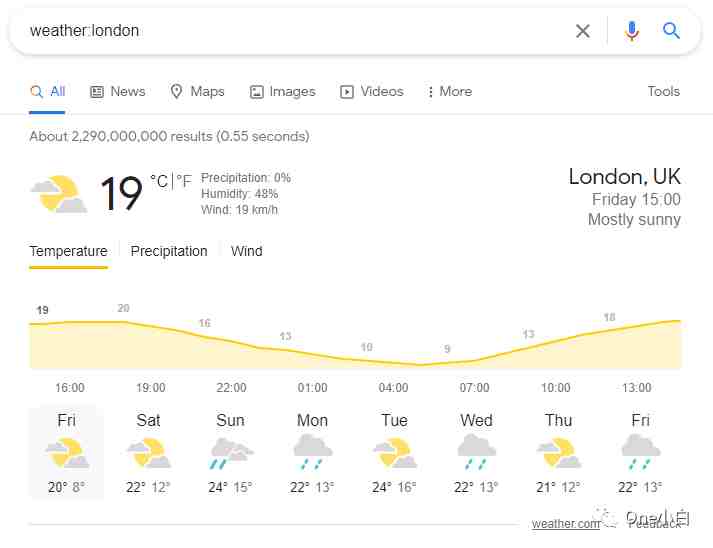Screen dimensions: 713x548
Task: Open the More search options menu
Action: (x=449, y=91)
